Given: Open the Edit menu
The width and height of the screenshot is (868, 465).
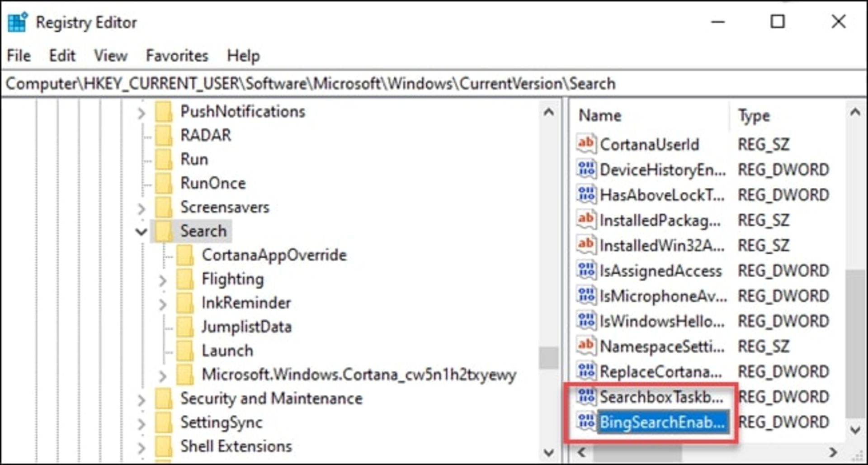Looking at the screenshot, I should click(62, 56).
